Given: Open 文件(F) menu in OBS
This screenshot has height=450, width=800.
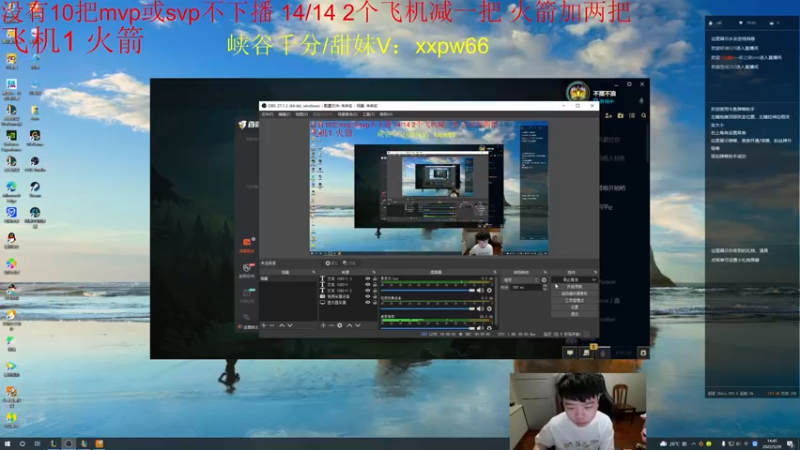Looking at the screenshot, I should click(x=268, y=114).
